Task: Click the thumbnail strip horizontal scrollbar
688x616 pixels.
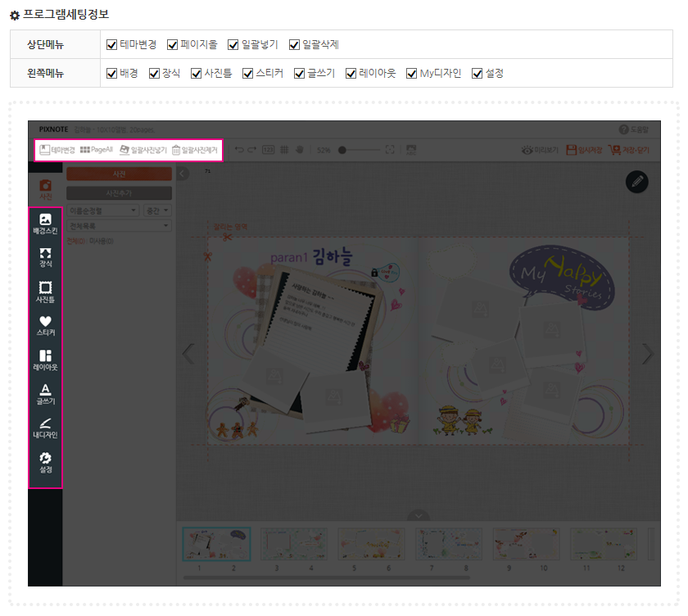Action: pos(327,577)
